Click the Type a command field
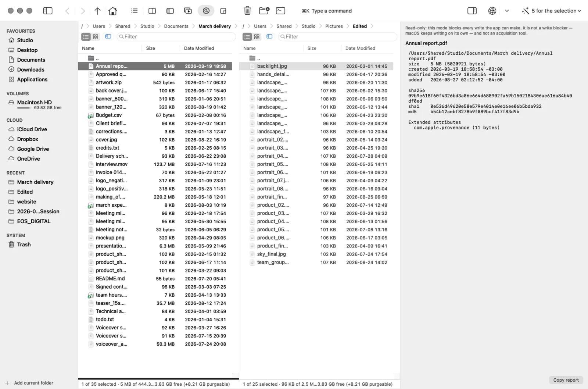The height and width of the screenshot is (389, 588). [x=327, y=11]
